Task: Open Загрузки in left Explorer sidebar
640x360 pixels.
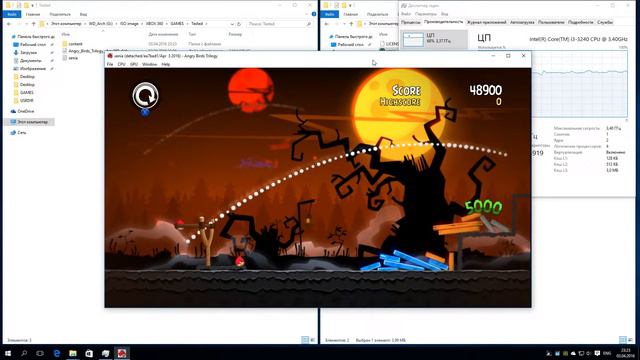Action: point(29,53)
